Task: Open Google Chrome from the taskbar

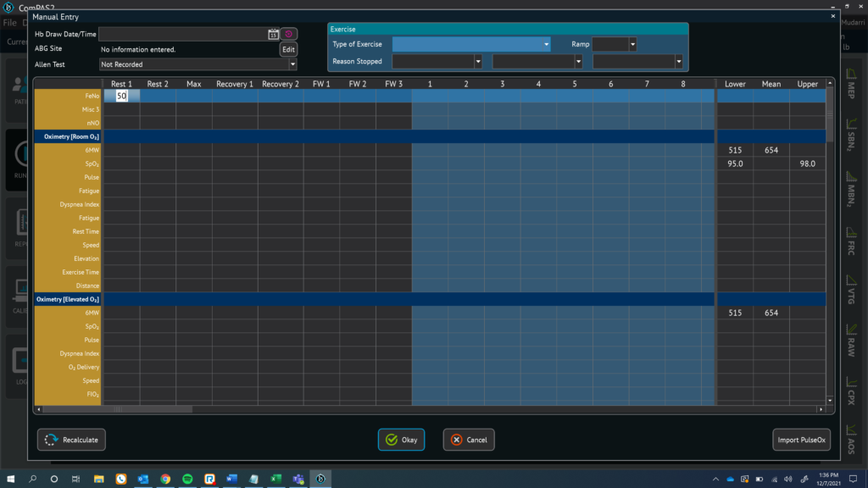Action: (165, 479)
